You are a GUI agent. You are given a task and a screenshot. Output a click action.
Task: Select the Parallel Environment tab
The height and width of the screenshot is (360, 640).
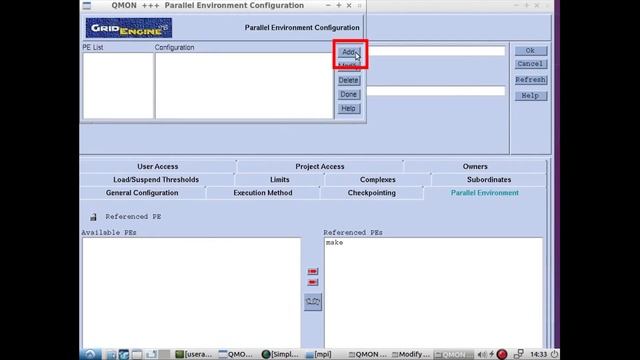coord(484,193)
